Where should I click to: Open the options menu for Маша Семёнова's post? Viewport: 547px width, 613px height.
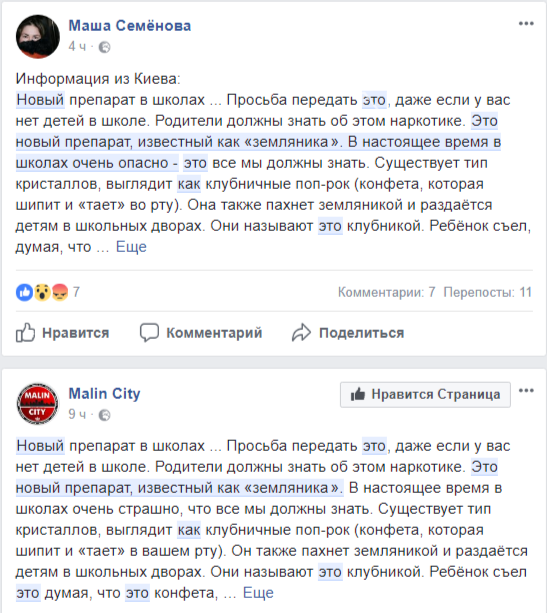pyautogui.click(x=526, y=24)
